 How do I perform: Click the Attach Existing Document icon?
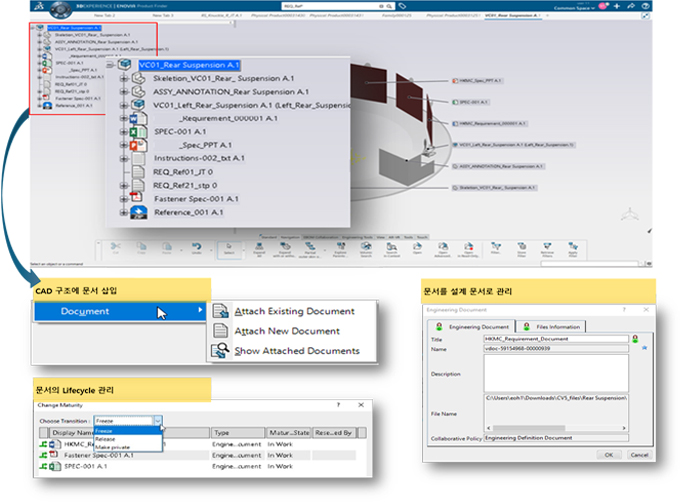[221, 312]
